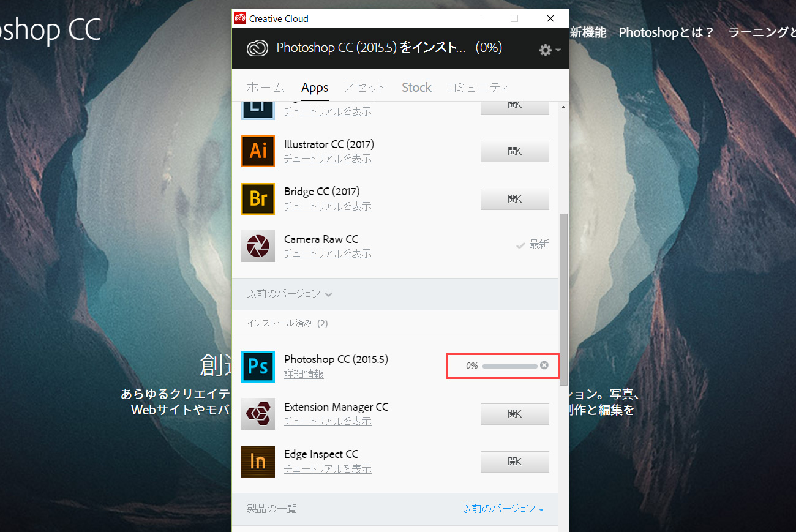Image resolution: width=796 pixels, height=532 pixels.
Task: Close the Creative Cloud window
Action: (x=550, y=18)
